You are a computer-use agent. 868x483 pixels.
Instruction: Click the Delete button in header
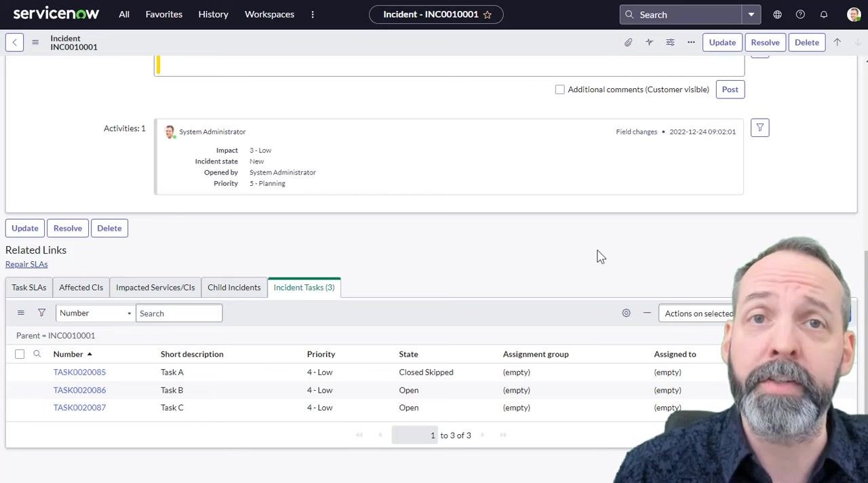click(807, 42)
